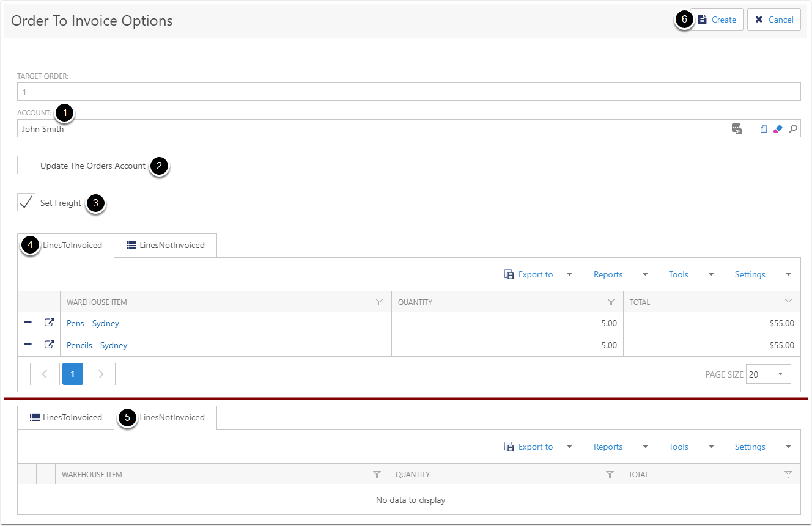
Task: Sort by the lower Quantity column header
Action: (x=413, y=474)
